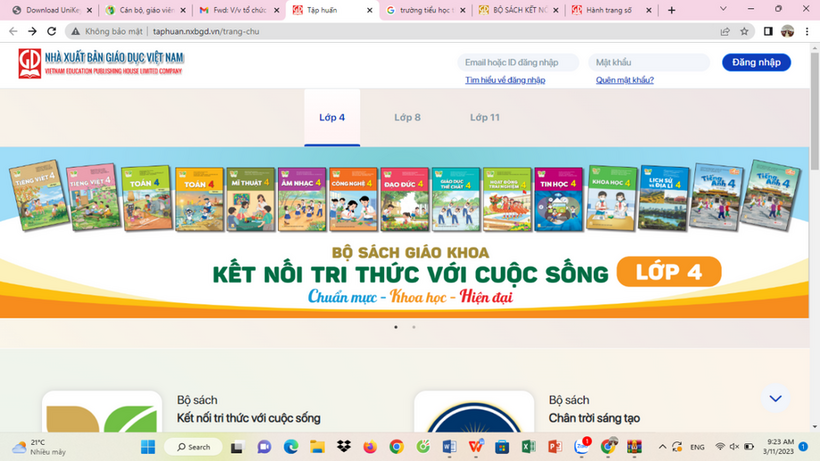The height and width of the screenshot is (461, 820).
Task: Open the Windows Start menu
Action: click(148, 447)
